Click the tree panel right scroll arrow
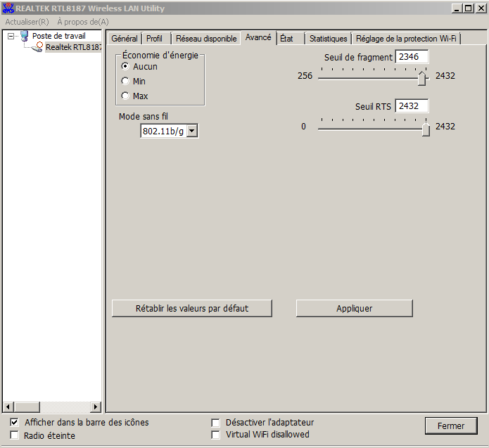The width and height of the screenshot is (489, 448). pos(96,407)
